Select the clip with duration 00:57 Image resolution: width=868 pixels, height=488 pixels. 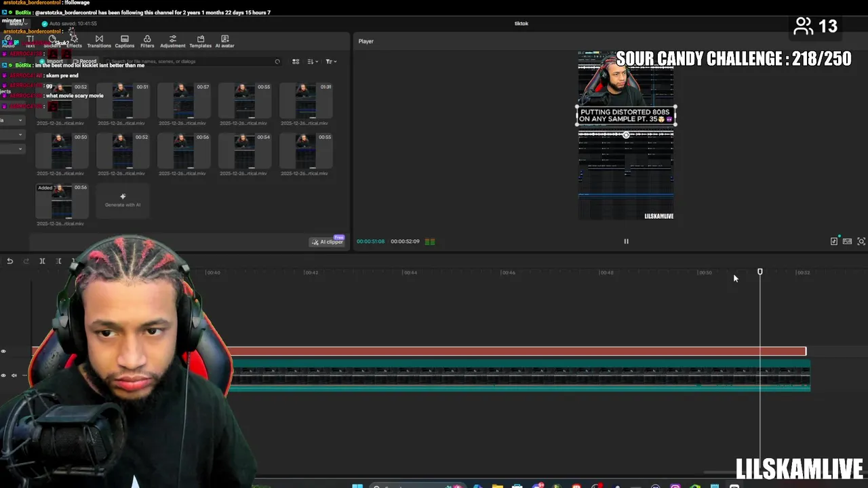click(x=184, y=100)
